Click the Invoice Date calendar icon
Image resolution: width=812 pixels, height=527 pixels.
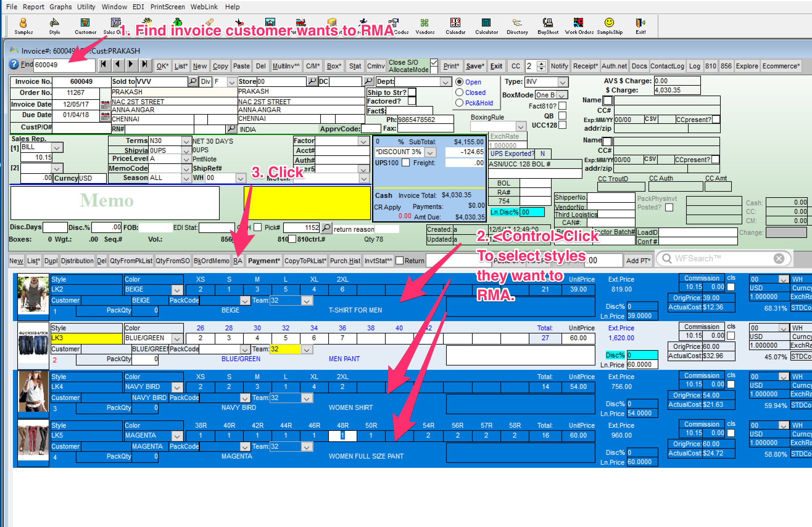pos(105,105)
